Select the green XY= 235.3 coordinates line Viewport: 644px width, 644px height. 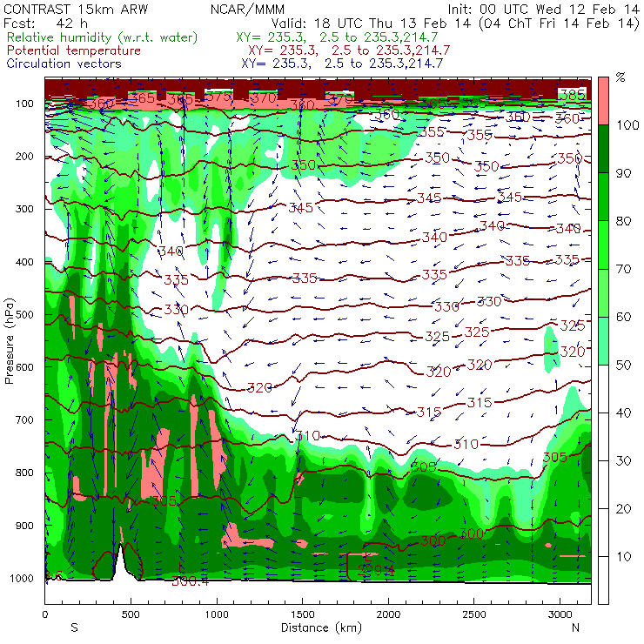[337, 37]
